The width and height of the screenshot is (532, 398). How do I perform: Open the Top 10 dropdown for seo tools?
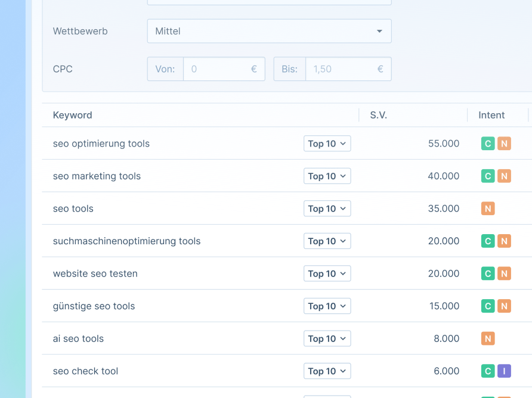(x=327, y=209)
